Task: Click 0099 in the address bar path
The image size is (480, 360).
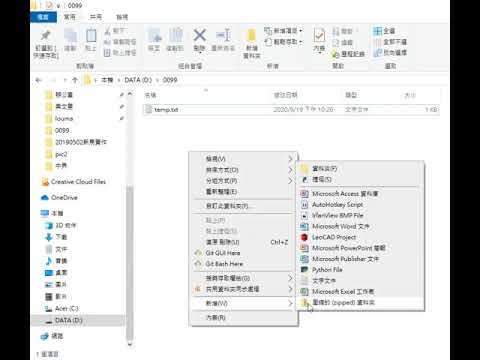Action: pos(170,80)
